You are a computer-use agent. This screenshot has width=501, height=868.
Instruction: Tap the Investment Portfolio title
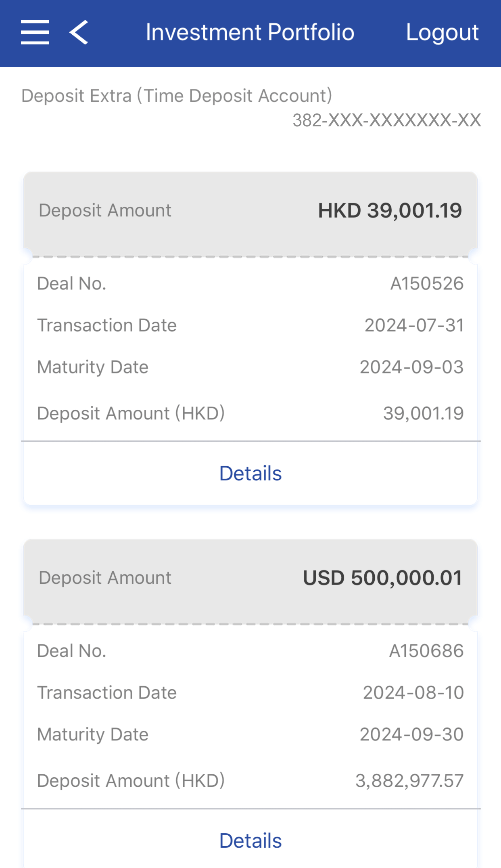tap(250, 32)
